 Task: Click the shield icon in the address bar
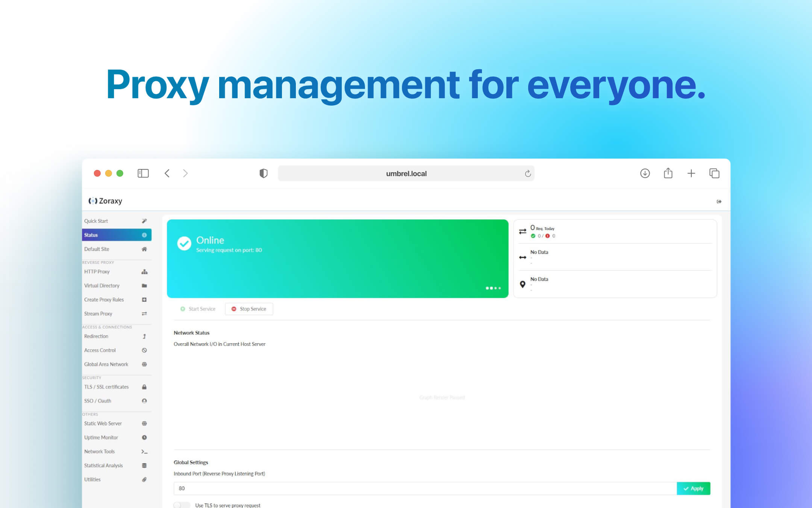click(264, 173)
